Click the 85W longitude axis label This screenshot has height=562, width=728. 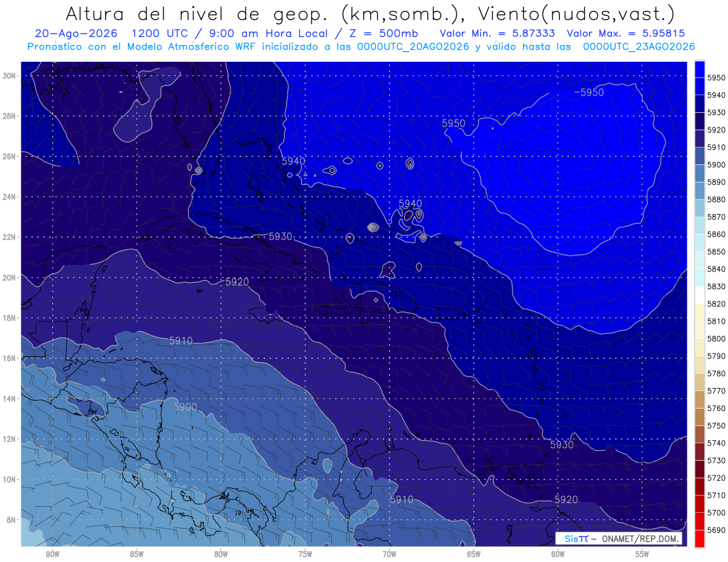pos(136,555)
